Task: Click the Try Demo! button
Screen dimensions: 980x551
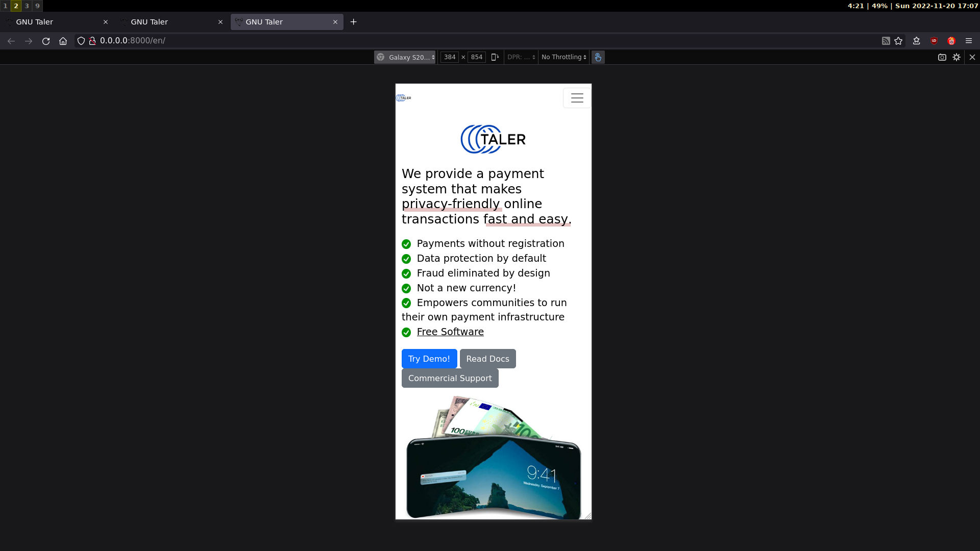Action: click(429, 359)
